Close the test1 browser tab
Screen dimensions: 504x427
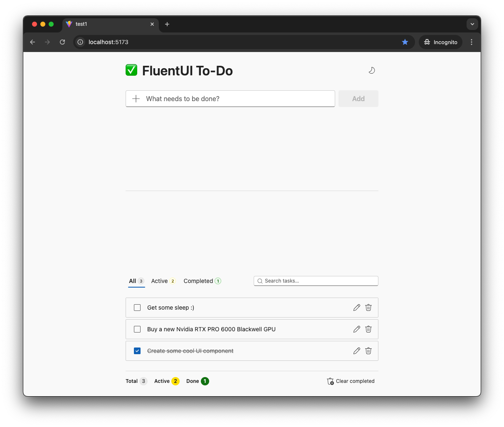152,24
